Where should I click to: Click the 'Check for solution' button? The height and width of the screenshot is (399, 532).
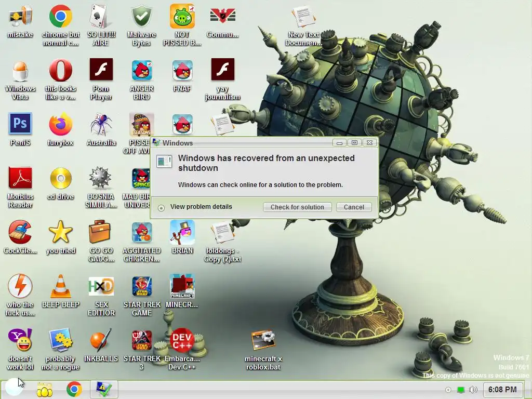tap(297, 207)
